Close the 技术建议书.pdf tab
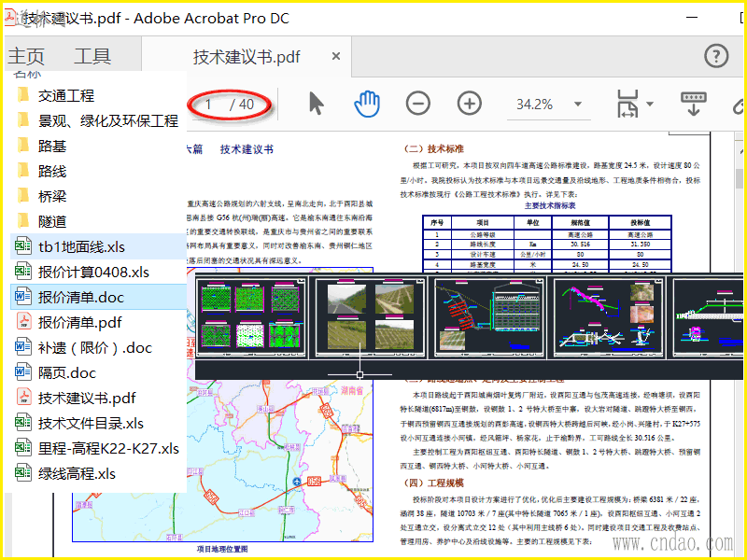The image size is (747, 560). 336,56
